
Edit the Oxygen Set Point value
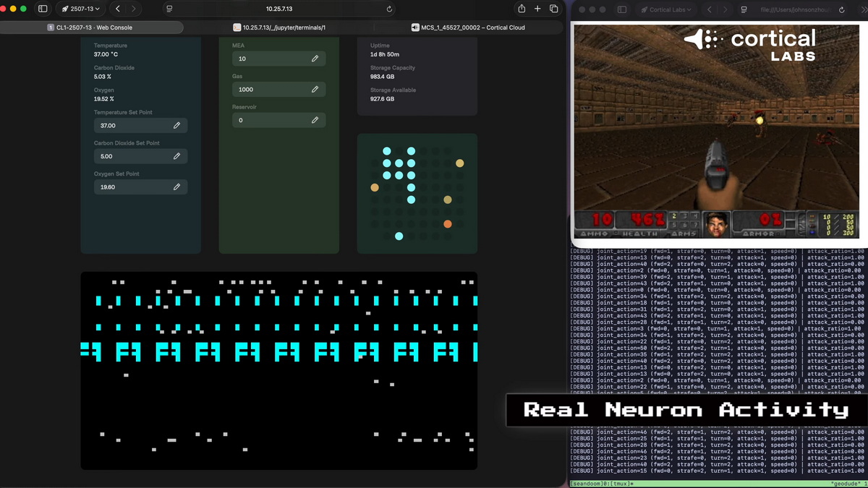point(176,187)
